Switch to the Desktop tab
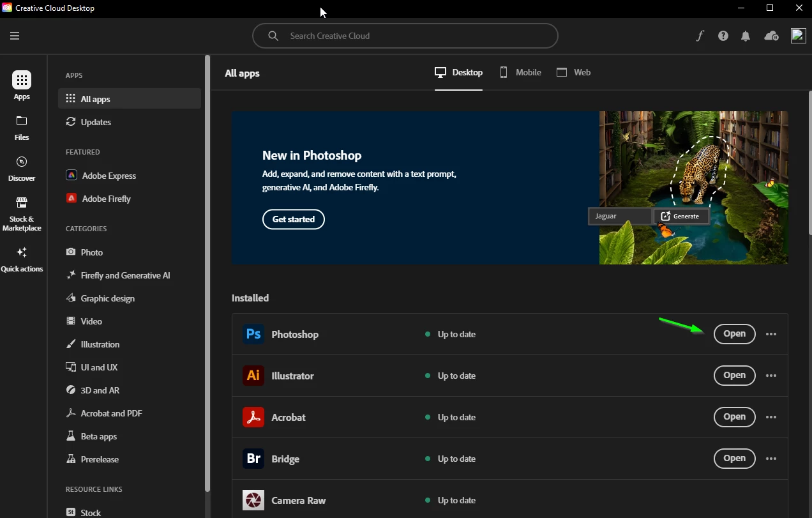Image resolution: width=812 pixels, height=518 pixels. [x=458, y=73]
